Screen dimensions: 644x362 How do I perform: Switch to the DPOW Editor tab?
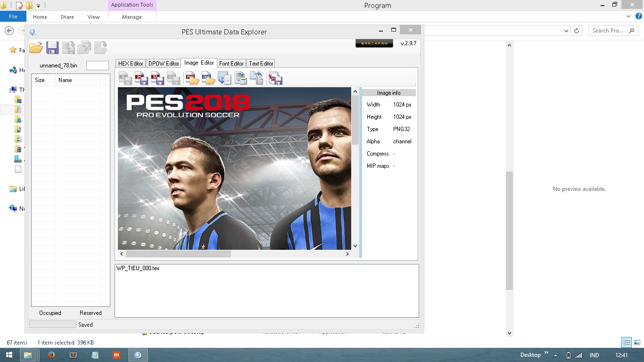(164, 63)
